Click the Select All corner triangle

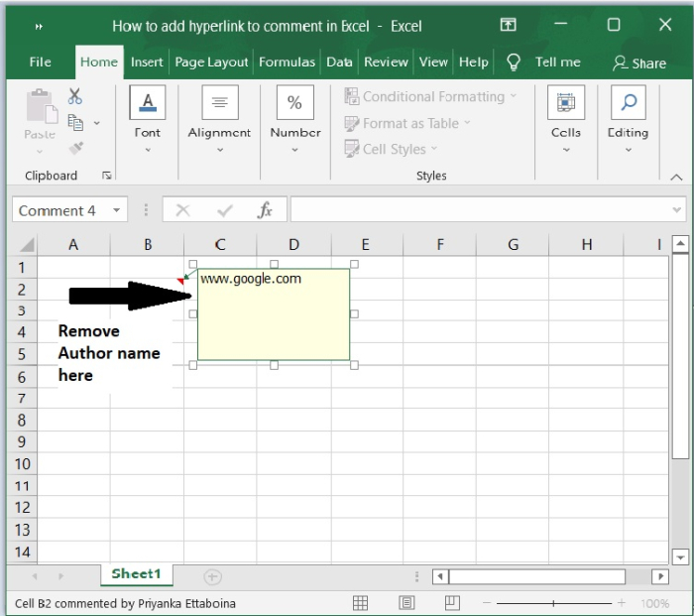(27, 244)
